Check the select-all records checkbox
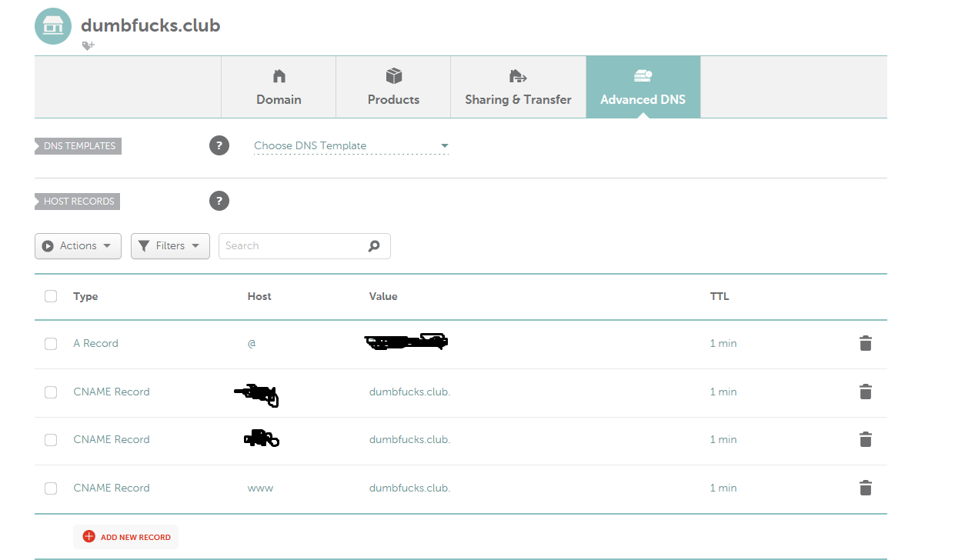The image size is (975, 560). click(x=51, y=296)
